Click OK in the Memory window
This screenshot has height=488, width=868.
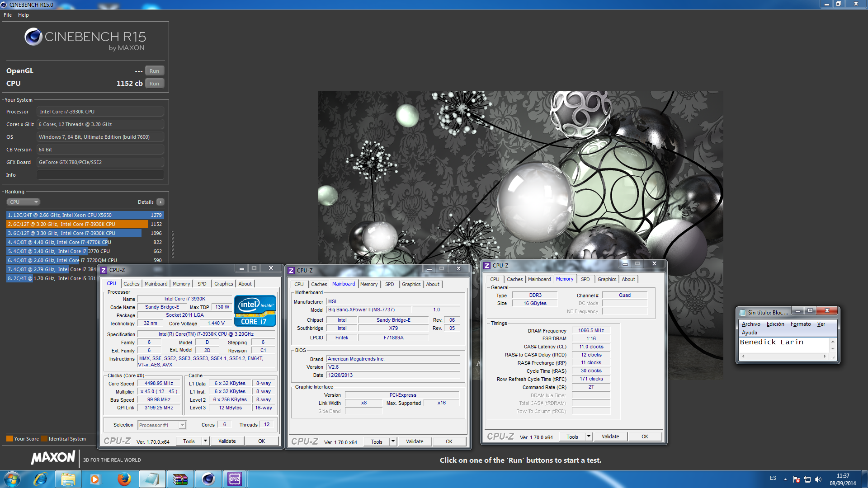645,436
